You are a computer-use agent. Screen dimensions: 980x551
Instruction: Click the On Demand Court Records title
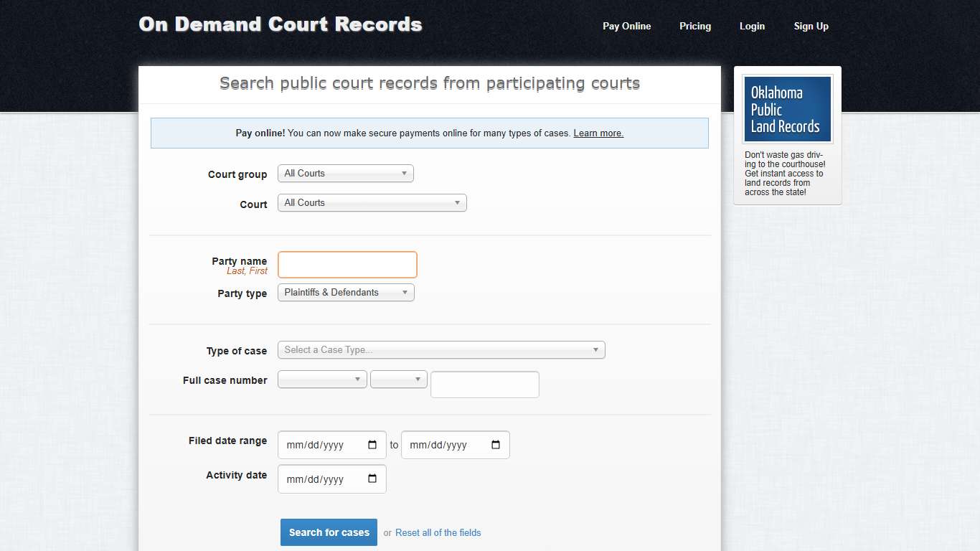point(280,24)
